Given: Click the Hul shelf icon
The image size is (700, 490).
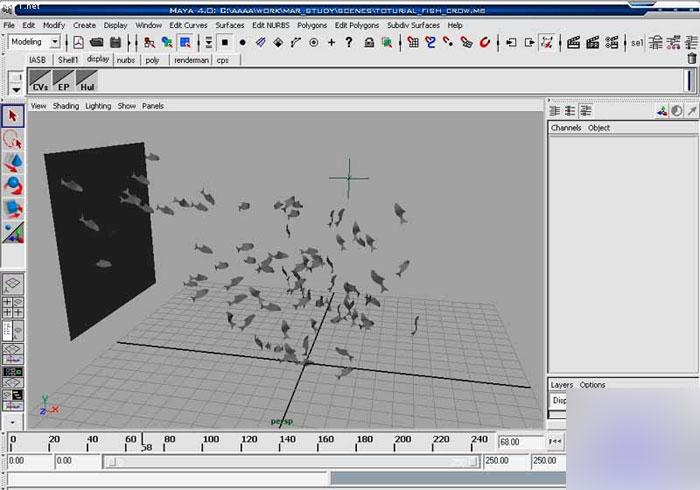Looking at the screenshot, I should point(87,81).
